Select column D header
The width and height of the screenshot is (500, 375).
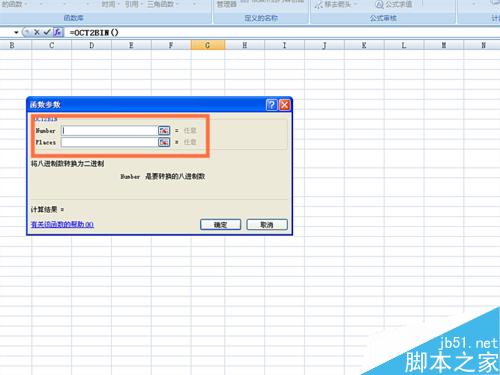click(91, 45)
